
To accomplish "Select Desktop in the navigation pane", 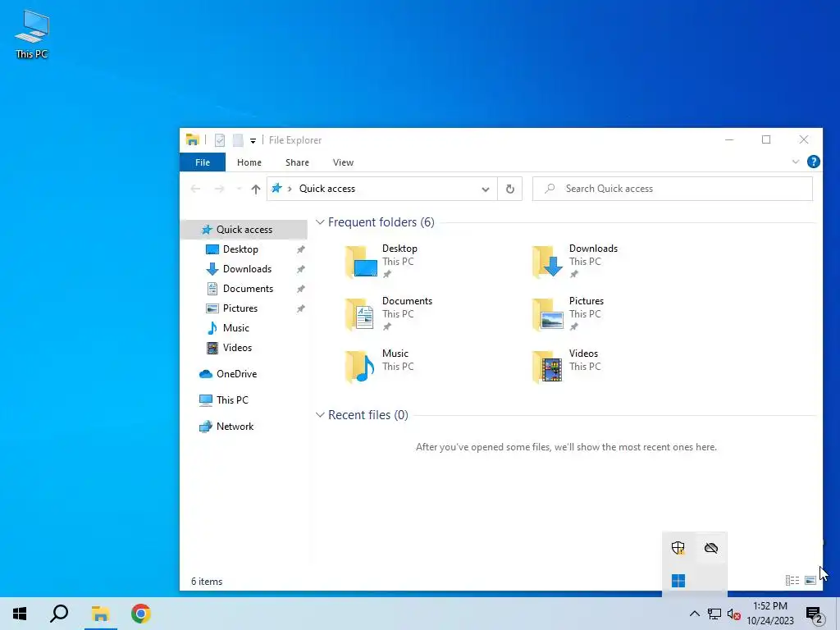I will tap(240, 249).
